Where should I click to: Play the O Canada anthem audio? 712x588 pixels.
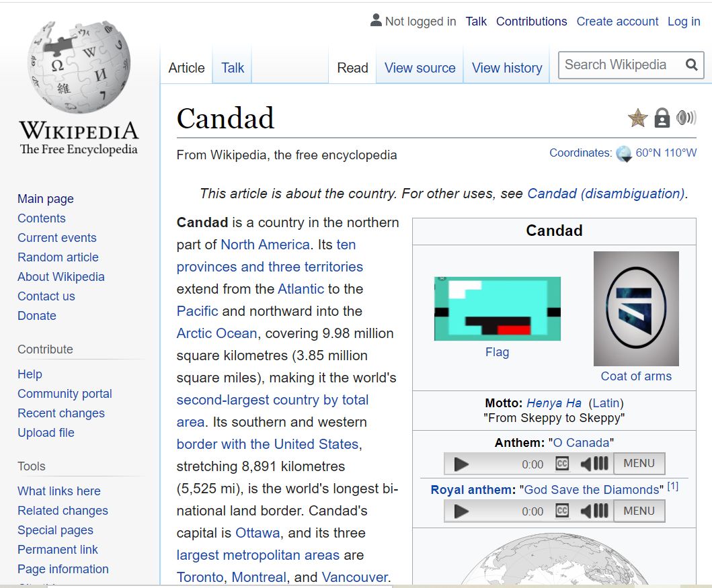click(461, 464)
